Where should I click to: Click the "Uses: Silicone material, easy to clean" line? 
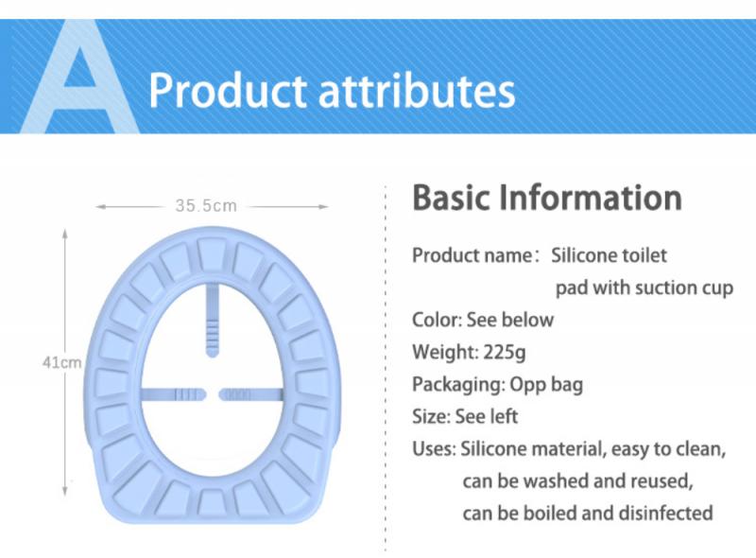(x=569, y=449)
